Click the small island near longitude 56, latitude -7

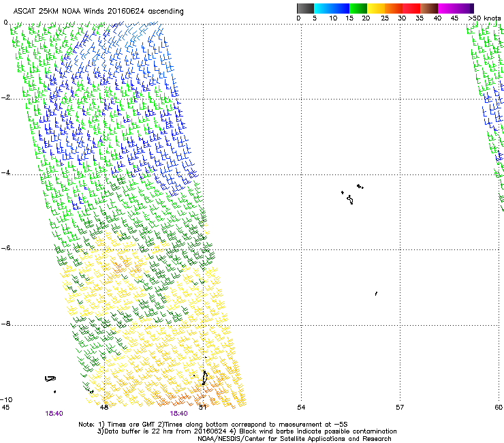[x=376, y=294]
